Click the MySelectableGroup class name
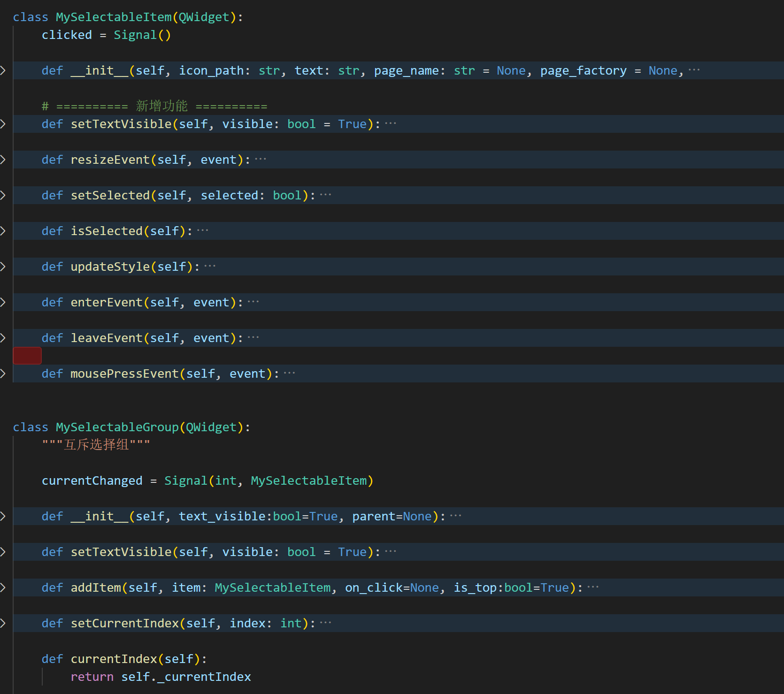This screenshot has height=694, width=784. [117, 427]
